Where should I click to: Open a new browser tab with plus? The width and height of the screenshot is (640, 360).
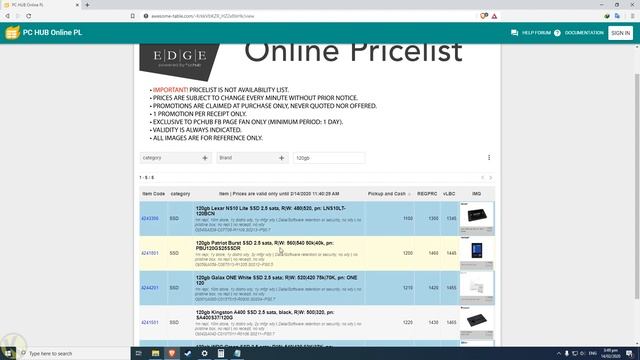point(87,5)
